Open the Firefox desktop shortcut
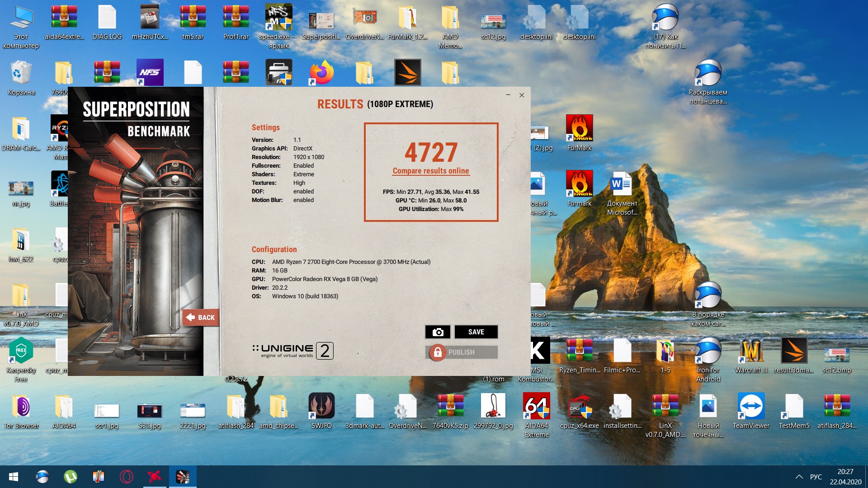 pyautogui.click(x=321, y=73)
